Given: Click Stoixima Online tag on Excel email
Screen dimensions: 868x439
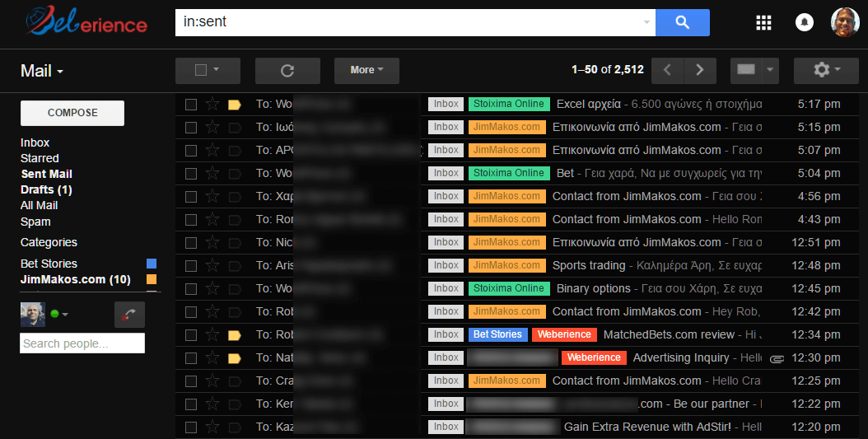Looking at the screenshot, I should click(509, 104).
